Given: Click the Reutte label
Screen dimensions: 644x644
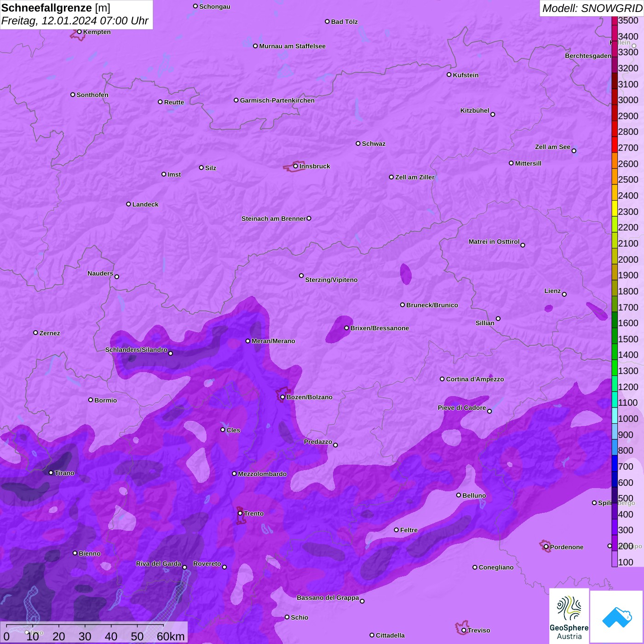Looking at the screenshot, I should (174, 102).
